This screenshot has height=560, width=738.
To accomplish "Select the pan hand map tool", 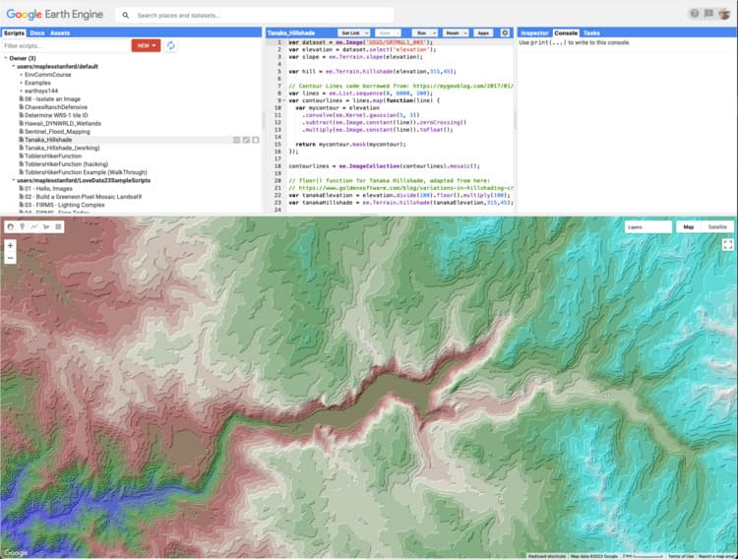I will (11, 226).
